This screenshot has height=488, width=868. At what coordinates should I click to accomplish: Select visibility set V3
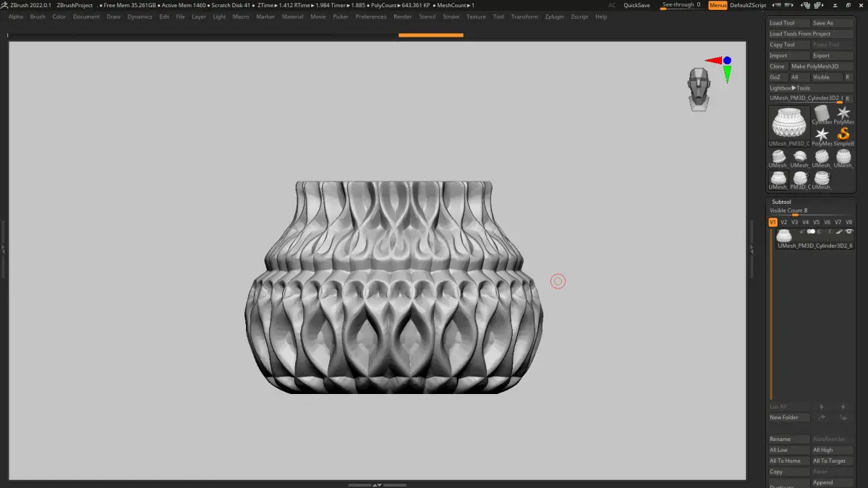pyautogui.click(x=795, y=222)
